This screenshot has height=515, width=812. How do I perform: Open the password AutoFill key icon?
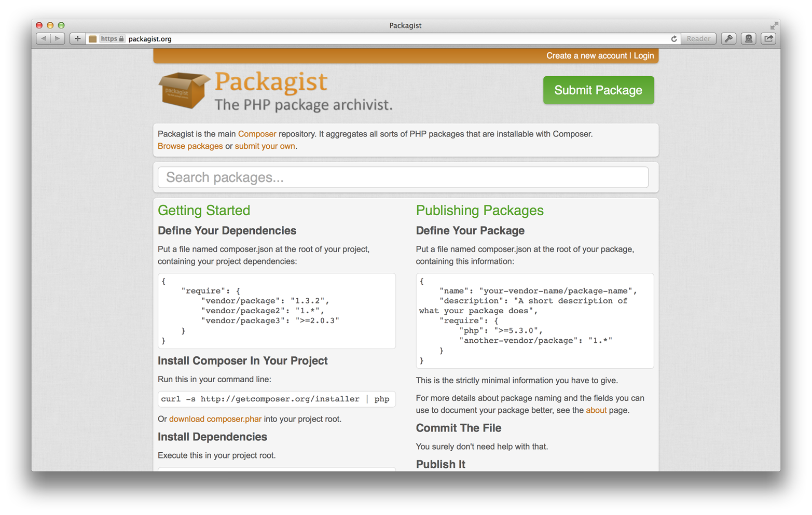pos(728,38)
